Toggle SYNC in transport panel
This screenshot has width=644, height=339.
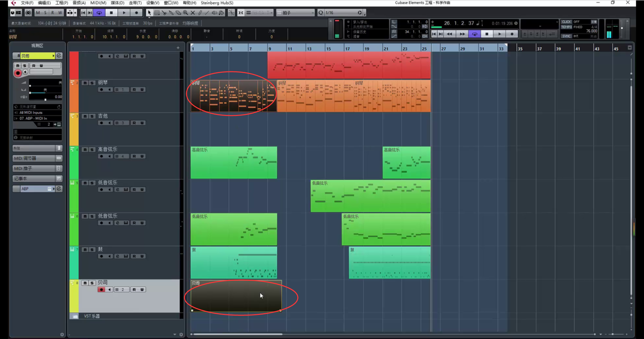567,36
